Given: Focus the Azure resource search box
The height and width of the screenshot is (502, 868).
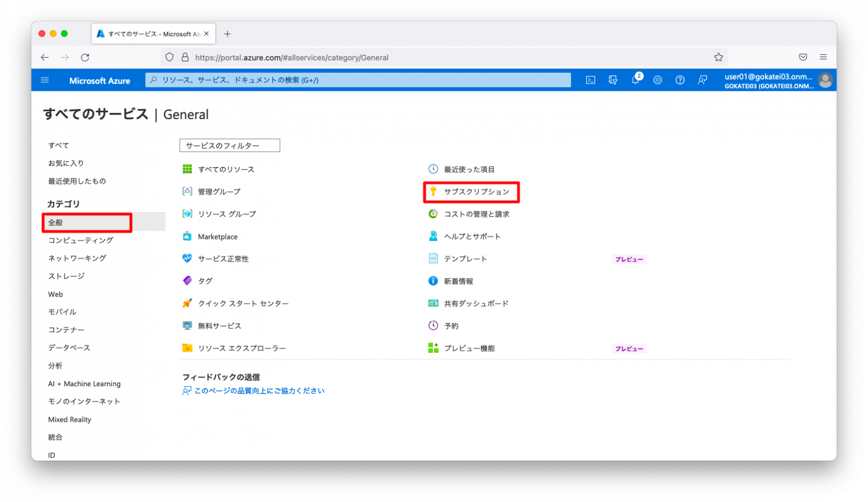Looking at the screenshot, I should [358, 80].
